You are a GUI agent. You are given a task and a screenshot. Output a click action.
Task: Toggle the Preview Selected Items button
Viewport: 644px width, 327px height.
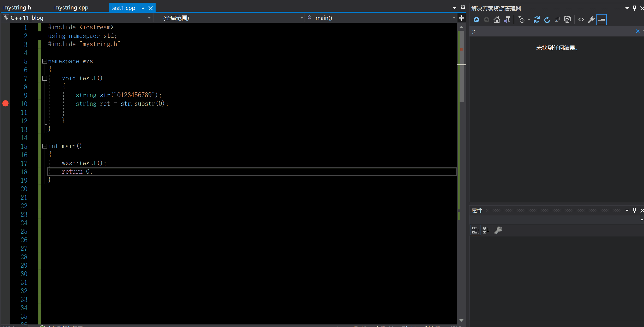point(602,20)
